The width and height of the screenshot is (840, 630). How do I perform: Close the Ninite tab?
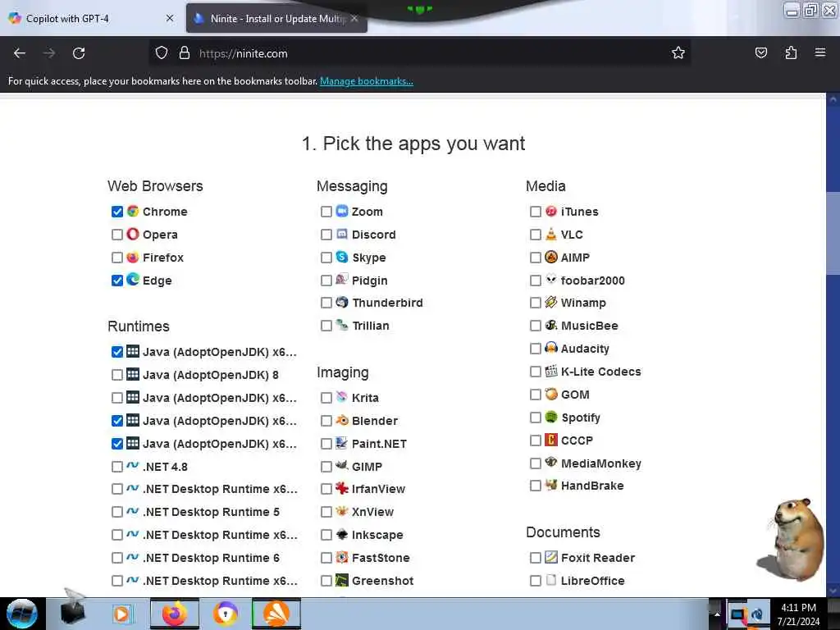click(354, 18)
